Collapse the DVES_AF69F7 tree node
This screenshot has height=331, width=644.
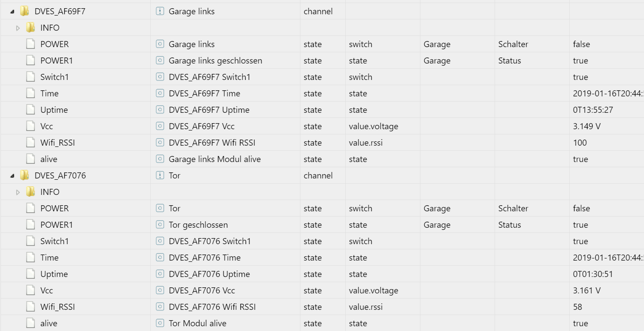pos(12,11)
